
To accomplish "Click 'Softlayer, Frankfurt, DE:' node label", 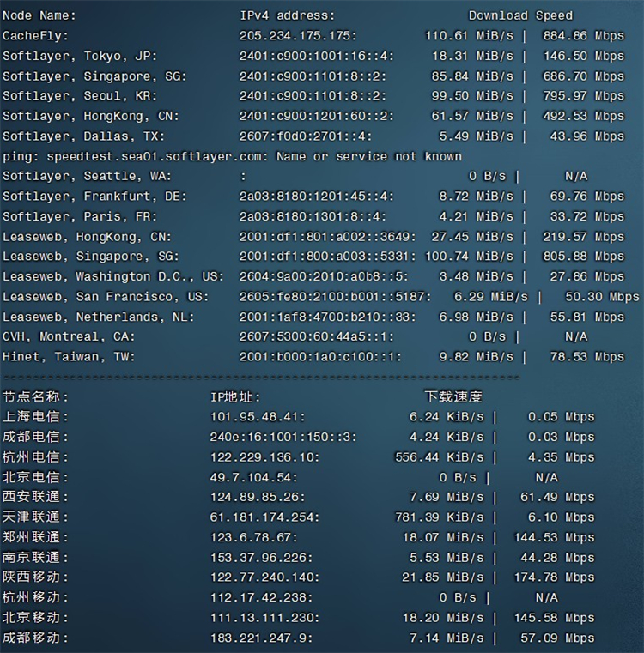I will [94, 197].
